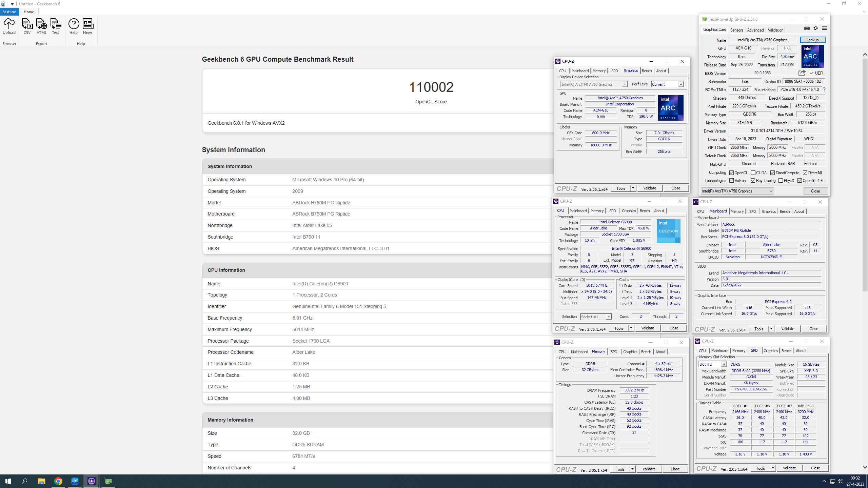Image resolution: width=868 pixels, height=488 pixels.
Task: Toggle CUDA checkbox in GPU-Z
Action: click(x=753, y=173)
